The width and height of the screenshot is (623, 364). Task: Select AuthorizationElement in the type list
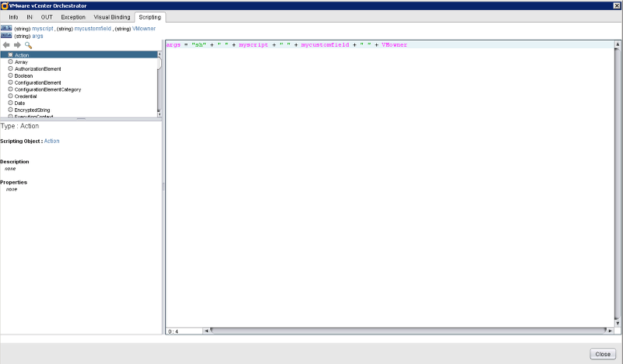click(x=37, y=69)
